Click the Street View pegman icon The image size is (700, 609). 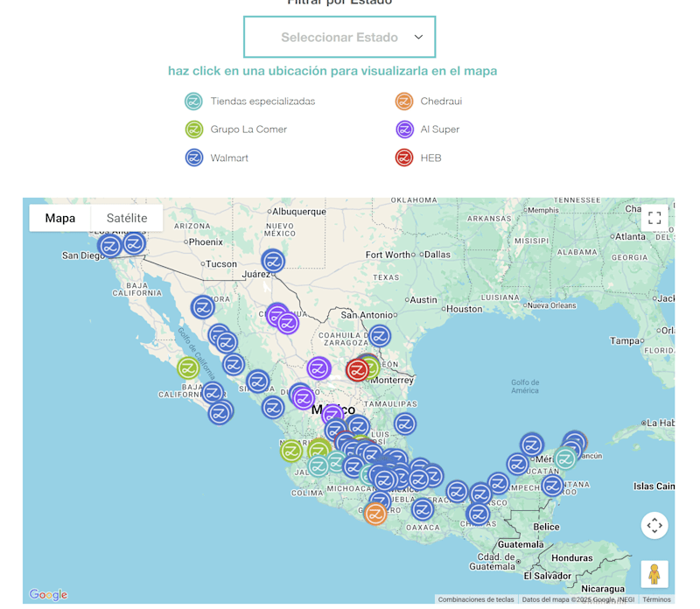coord(654,574)
